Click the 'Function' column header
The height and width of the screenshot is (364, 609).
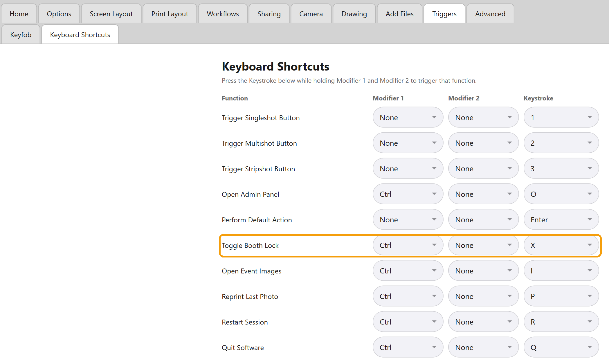[x=235, y=98]
